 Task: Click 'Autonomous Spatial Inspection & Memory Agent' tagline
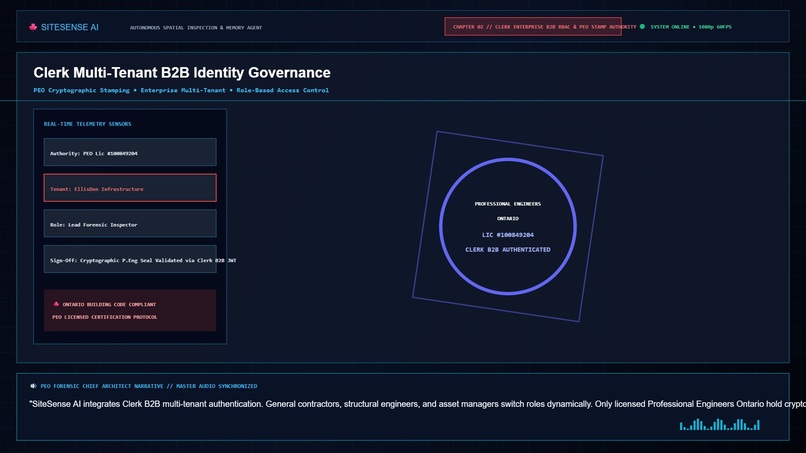click(196, 28)
